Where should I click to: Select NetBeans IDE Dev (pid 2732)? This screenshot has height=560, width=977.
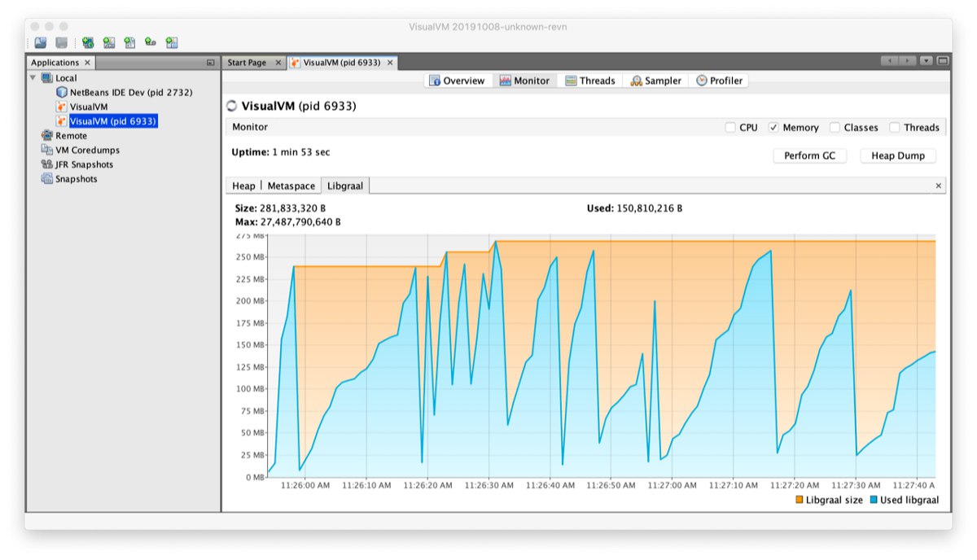(131, 93)
